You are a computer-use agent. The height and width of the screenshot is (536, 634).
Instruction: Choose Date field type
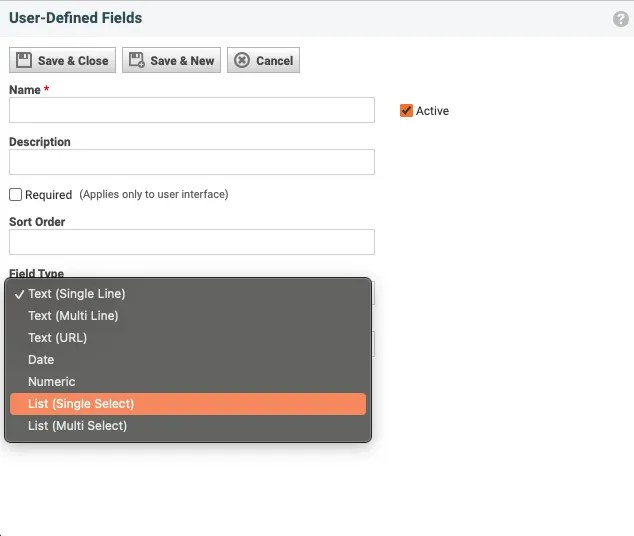click(188, 360)
